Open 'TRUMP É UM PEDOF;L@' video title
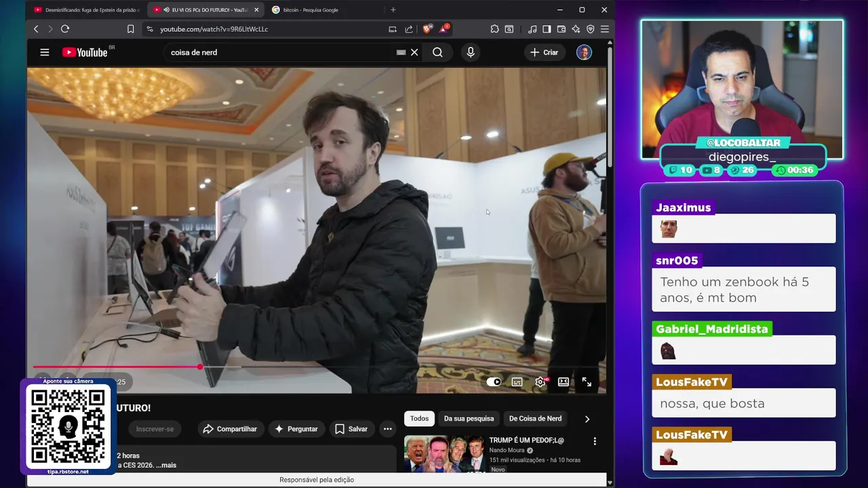Viewport: 868px width, 488px height. tap(526, 441)
